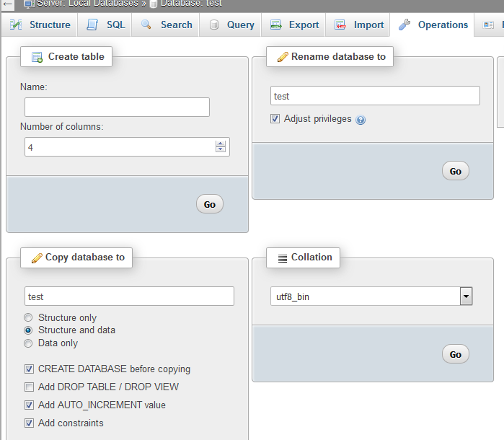The image size is (504, 440).
Task: Click the Create table Name field
Action: point(117,107)
